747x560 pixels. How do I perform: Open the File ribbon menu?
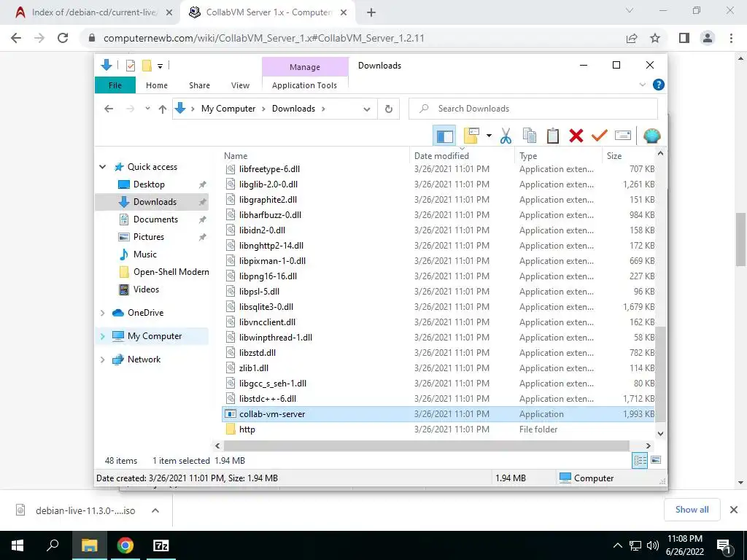point(115,85)
